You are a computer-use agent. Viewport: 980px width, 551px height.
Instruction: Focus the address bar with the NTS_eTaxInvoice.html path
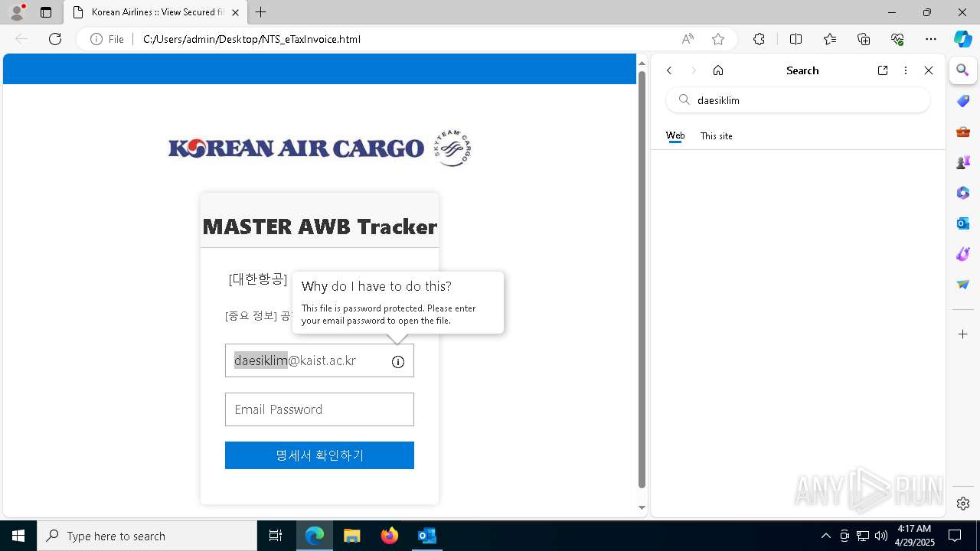click(406, 39)
